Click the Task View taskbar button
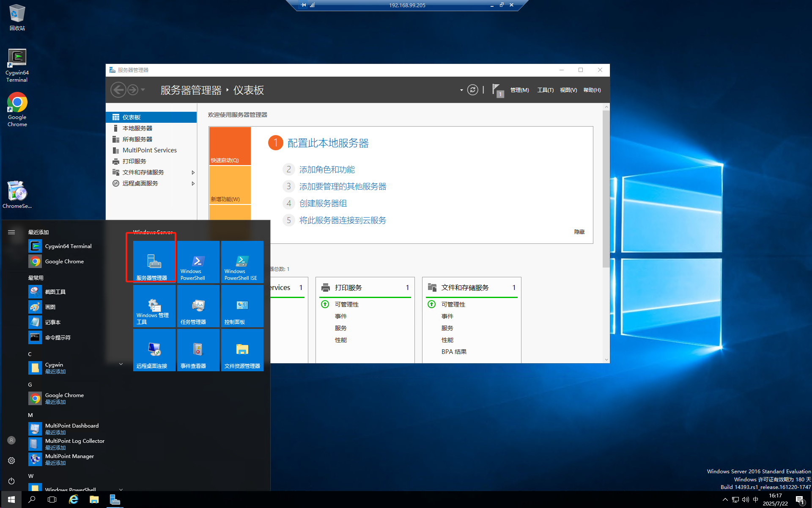This screenshot has width=812, height=508. point(52,500)
